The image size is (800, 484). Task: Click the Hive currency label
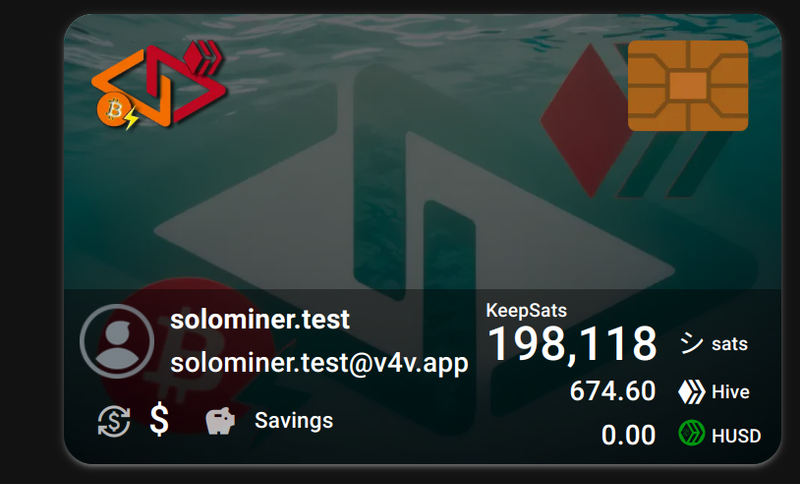(x=731, y=392)
